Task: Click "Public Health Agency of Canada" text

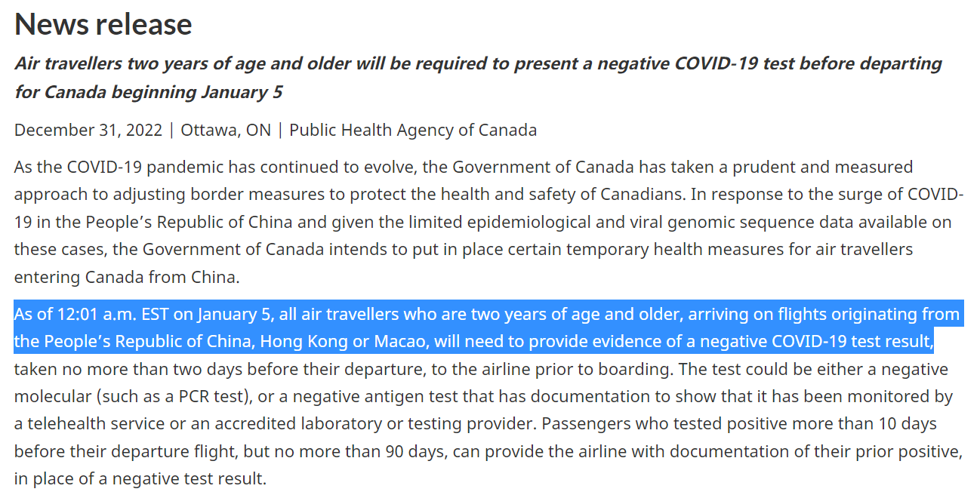Action: (413, 130)
